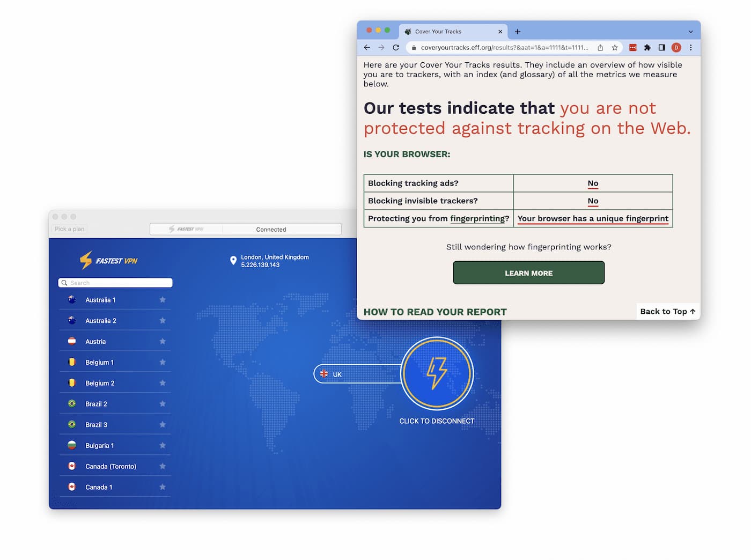The width and height of the screenshot is (751, 560).
Task: Click the Search field in the server list
Action: click(115, 283)
